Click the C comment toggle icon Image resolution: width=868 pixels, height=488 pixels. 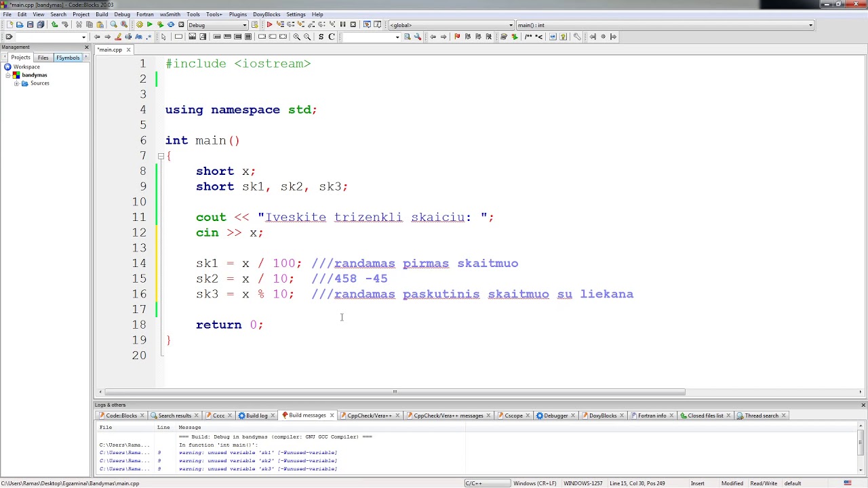click(332, 37)
